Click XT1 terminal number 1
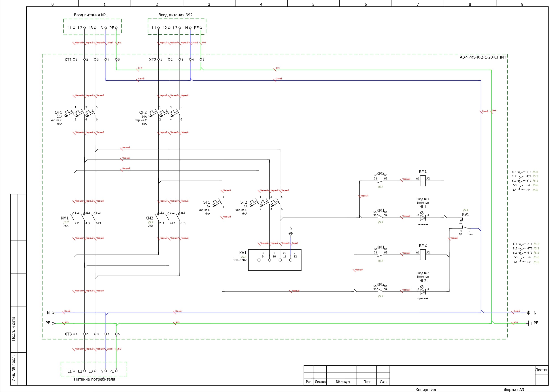Screen dimensions: 555x392 74,59
